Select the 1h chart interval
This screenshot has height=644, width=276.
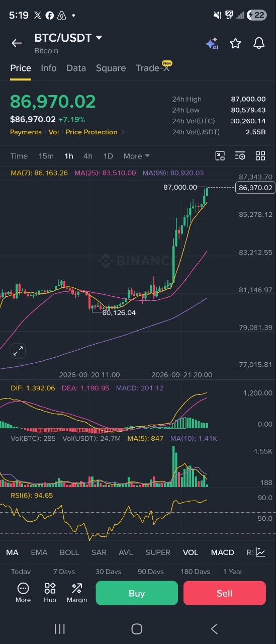coord(69,156)
